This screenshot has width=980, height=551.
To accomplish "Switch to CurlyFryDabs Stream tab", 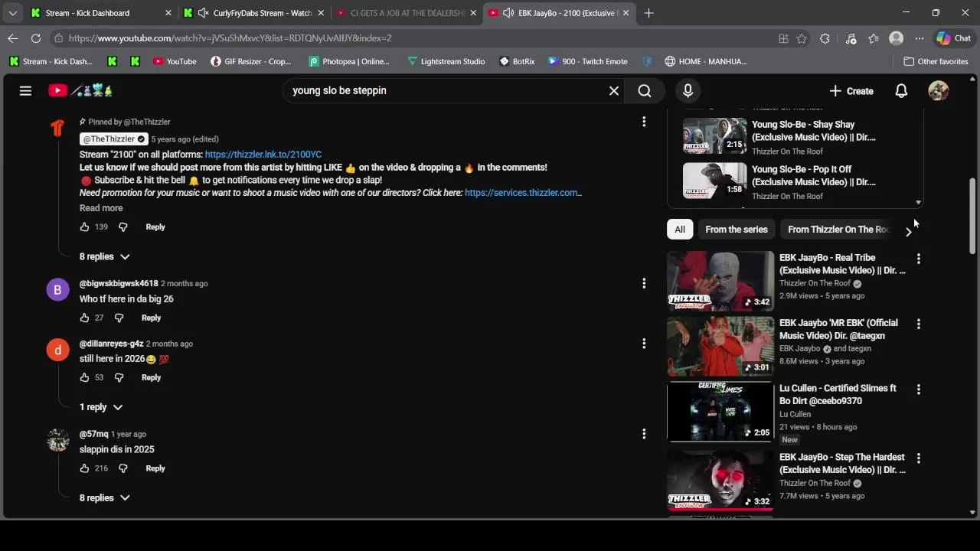I will point(254,13).
